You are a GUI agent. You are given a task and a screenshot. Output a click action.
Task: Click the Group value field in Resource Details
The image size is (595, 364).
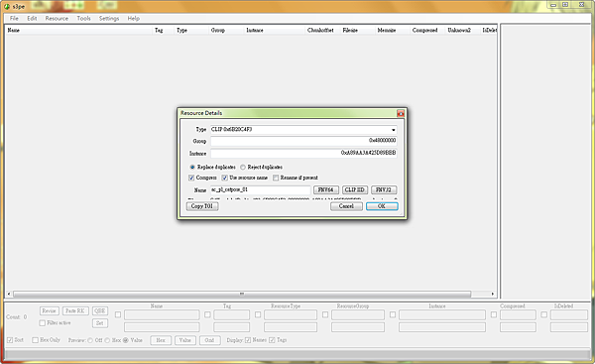[x=303, y=141]
